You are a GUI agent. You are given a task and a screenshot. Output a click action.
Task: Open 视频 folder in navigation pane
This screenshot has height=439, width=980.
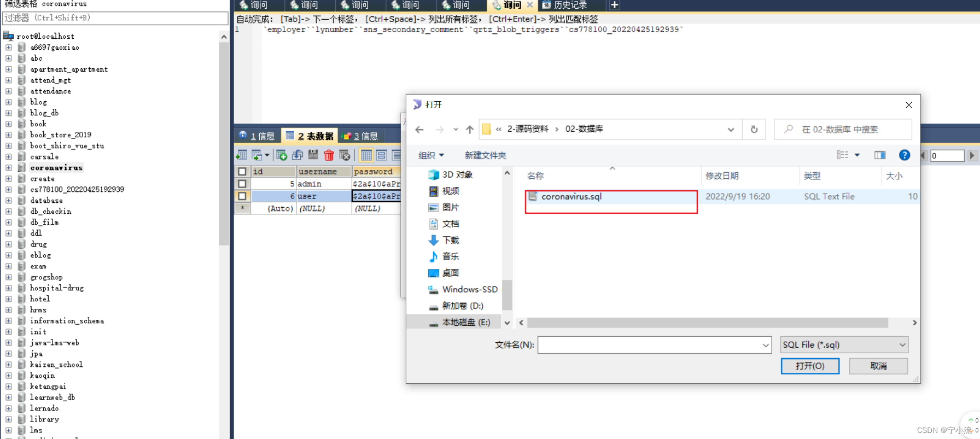pyautogui.click(x=444, y=191)
